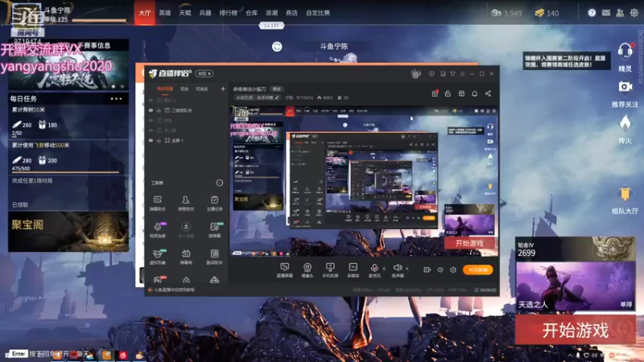Open 推荐关注 camera icon in the game

point(625,93)
